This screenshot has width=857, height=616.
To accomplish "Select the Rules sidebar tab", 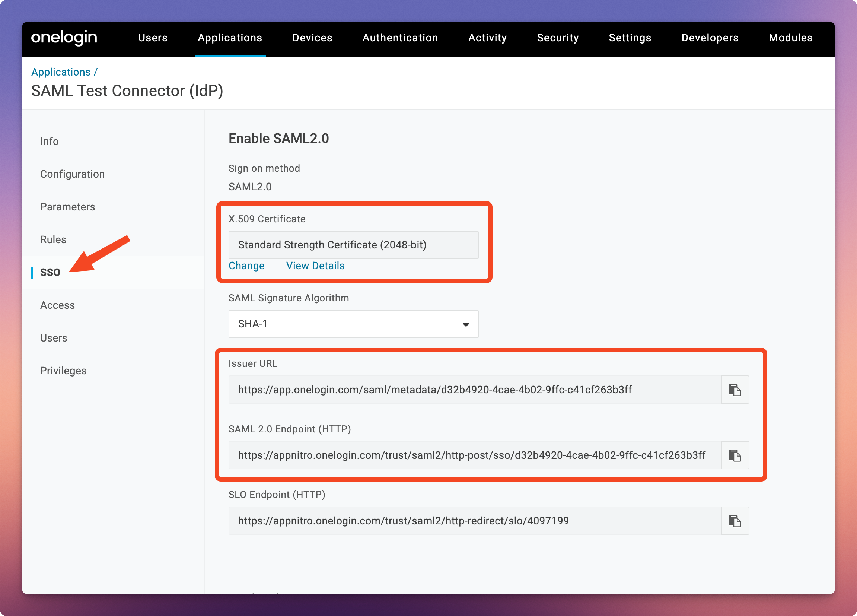I will (x=53, y=239).
